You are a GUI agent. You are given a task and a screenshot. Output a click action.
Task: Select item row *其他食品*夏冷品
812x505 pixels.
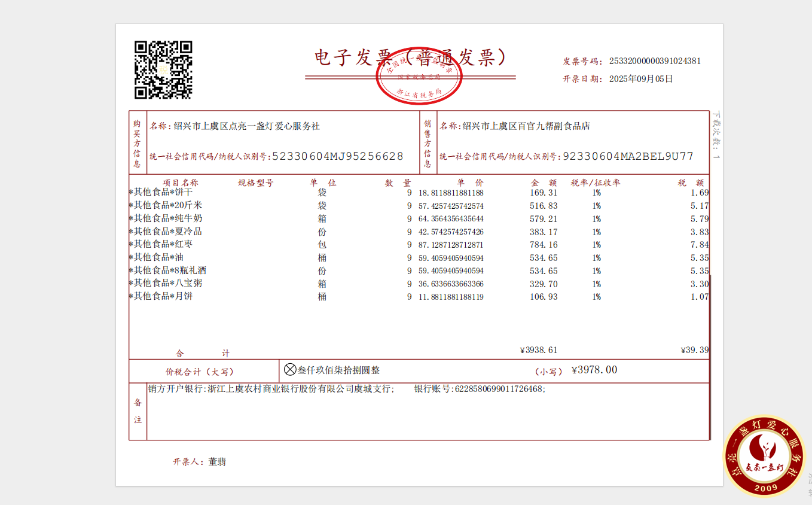point(419,232)
